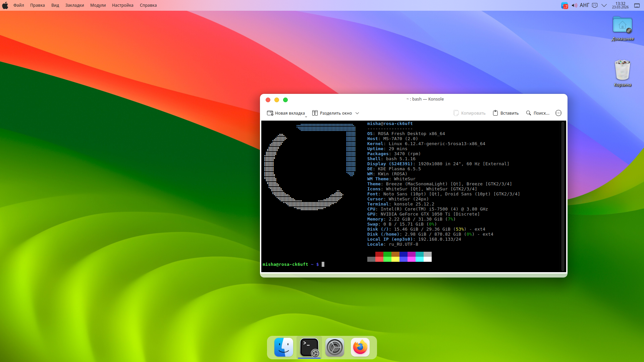The height and width of the screenshot is (362, 644).
Task: Switch the АНГ keyboard layout indicator
Action: [584, 5]
